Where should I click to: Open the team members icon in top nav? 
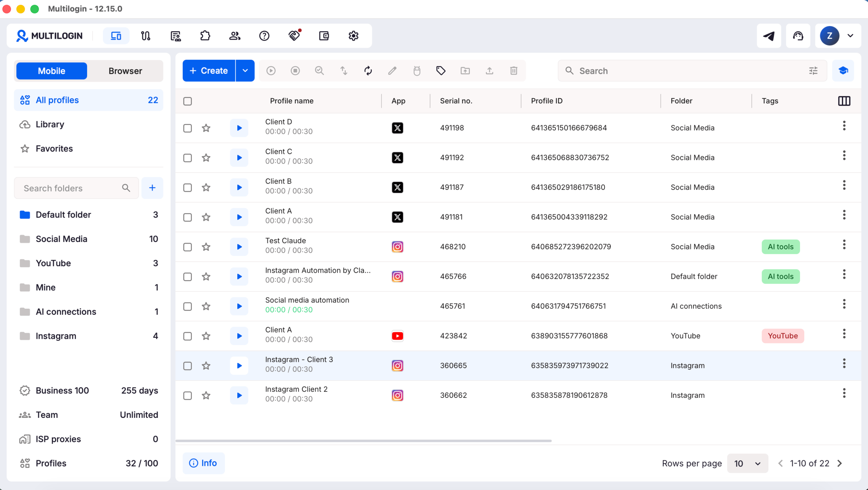[x=235, y=36]
